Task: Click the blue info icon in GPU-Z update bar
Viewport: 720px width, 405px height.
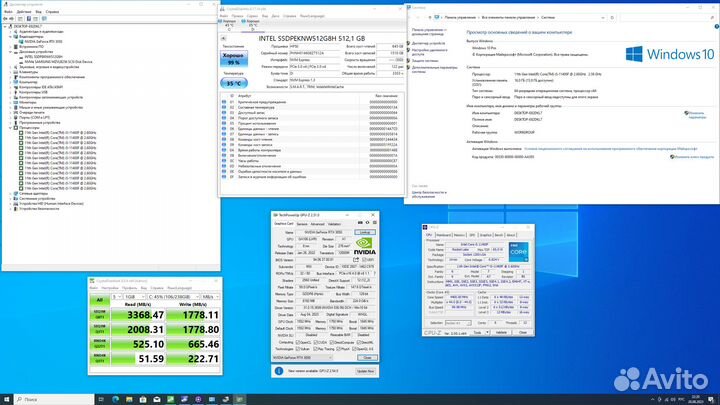Action: pos(279,371)
